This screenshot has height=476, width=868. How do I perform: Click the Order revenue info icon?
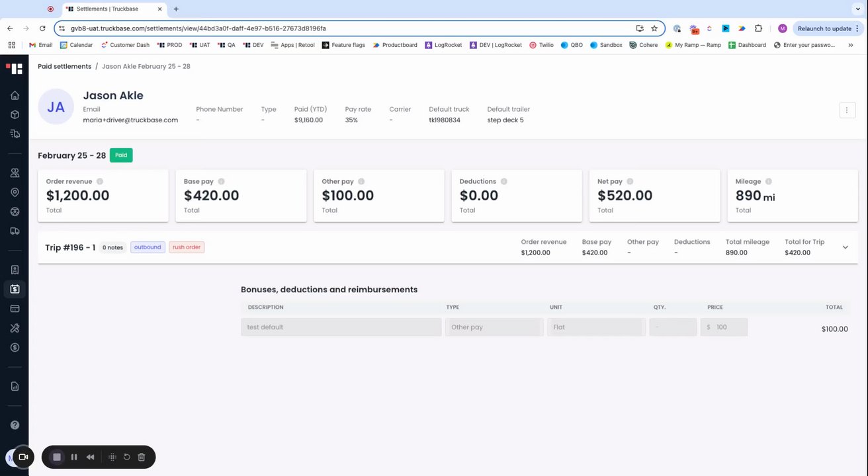[100, 181]
